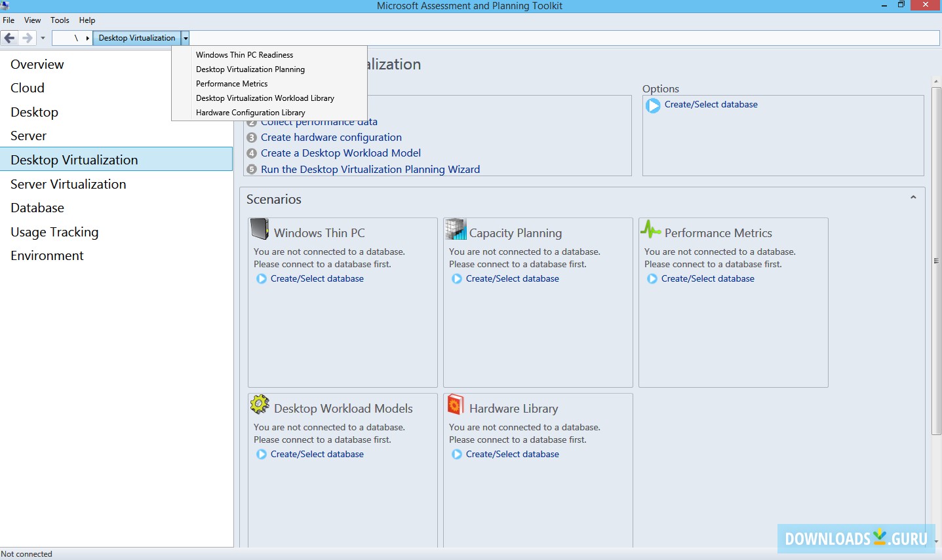Viewport: 942px width, 560px height.
Task: Open Usage Tracking in the sidebar
Action: point(54,232)
